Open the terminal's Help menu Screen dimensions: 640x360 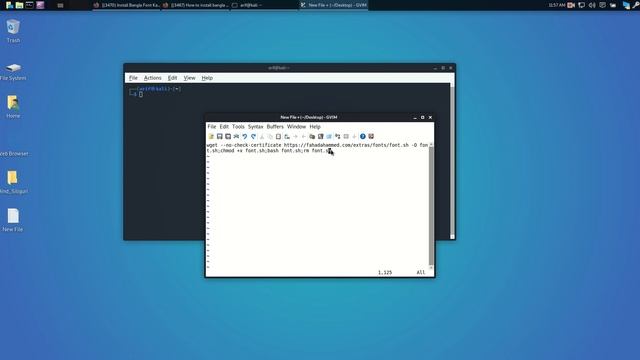click(207, 78)
